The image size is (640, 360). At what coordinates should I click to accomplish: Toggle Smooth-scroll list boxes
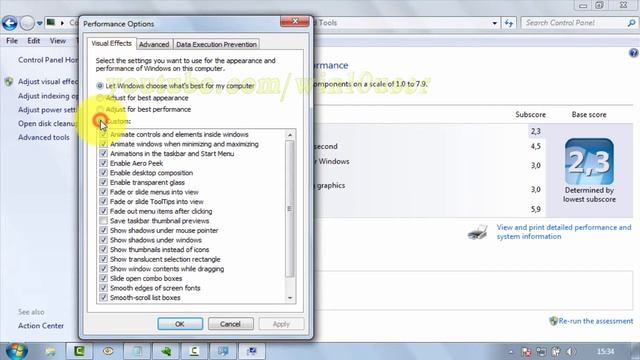[104, 298]
